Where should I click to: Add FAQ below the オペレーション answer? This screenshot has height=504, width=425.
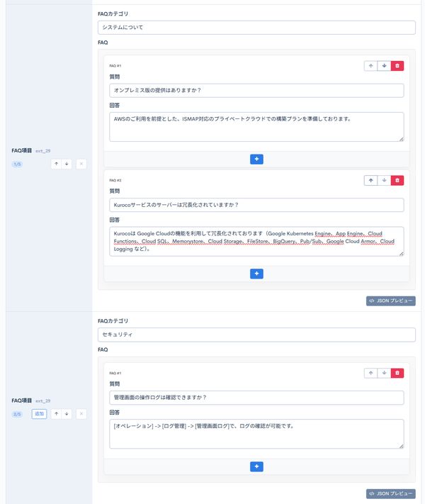coord(256,466)
